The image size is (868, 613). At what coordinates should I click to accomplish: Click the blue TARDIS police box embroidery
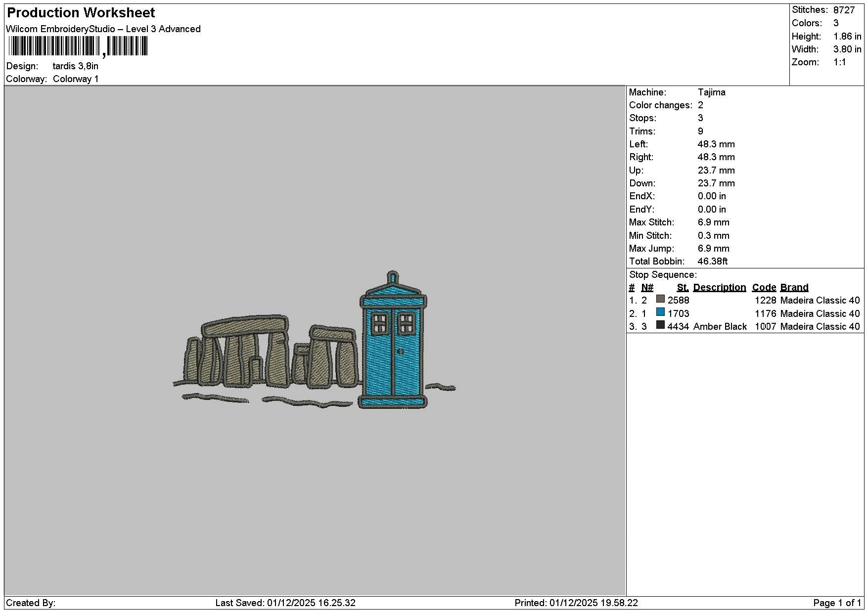[393, 340]
